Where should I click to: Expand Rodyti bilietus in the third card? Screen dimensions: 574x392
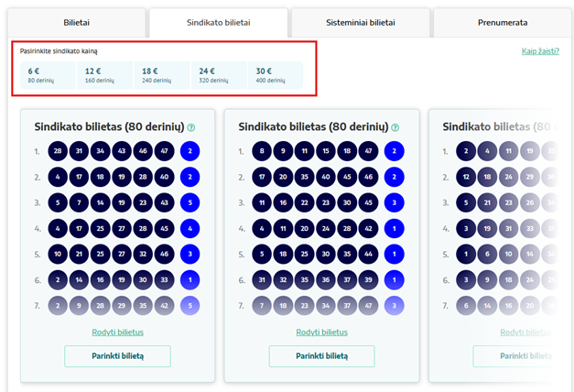click(525, 332)
